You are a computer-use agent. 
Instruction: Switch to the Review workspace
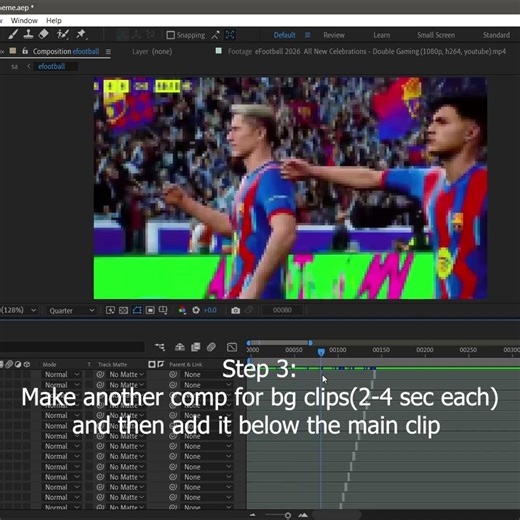click(334, 35)
